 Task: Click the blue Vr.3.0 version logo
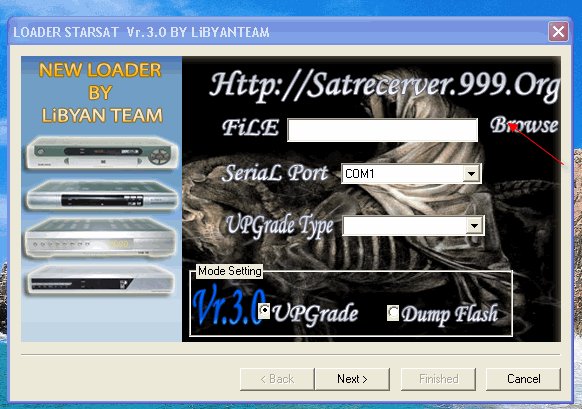point(229,305)
